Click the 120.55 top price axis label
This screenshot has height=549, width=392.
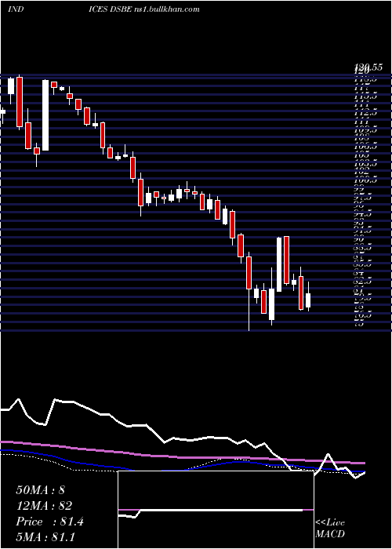(x=370, y=69)
